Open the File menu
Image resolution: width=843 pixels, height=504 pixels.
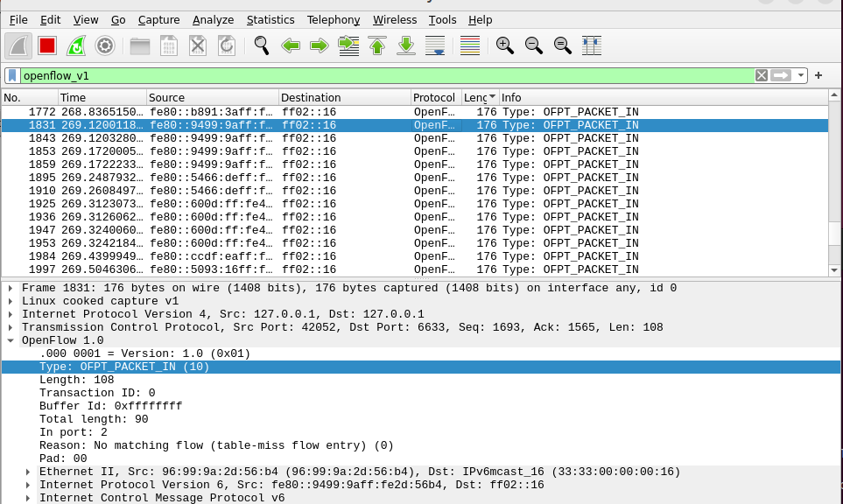pyautogui.click(x=18, y=20)
